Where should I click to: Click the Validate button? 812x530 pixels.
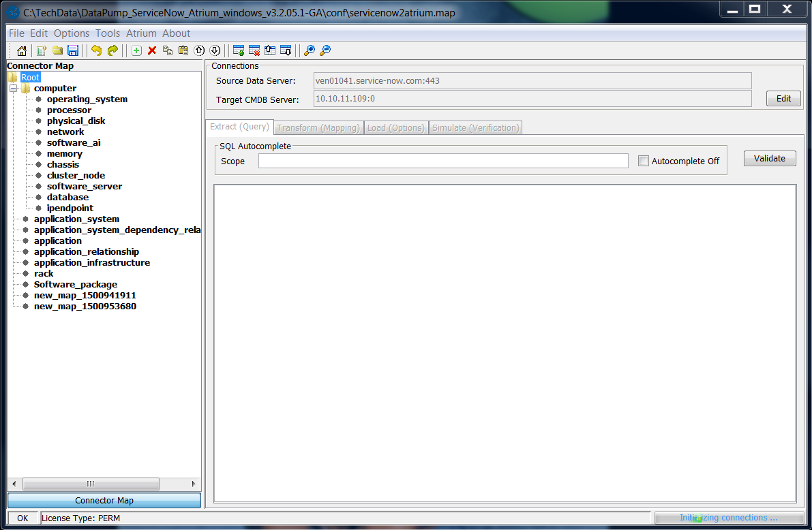click(x=770, y=159)
